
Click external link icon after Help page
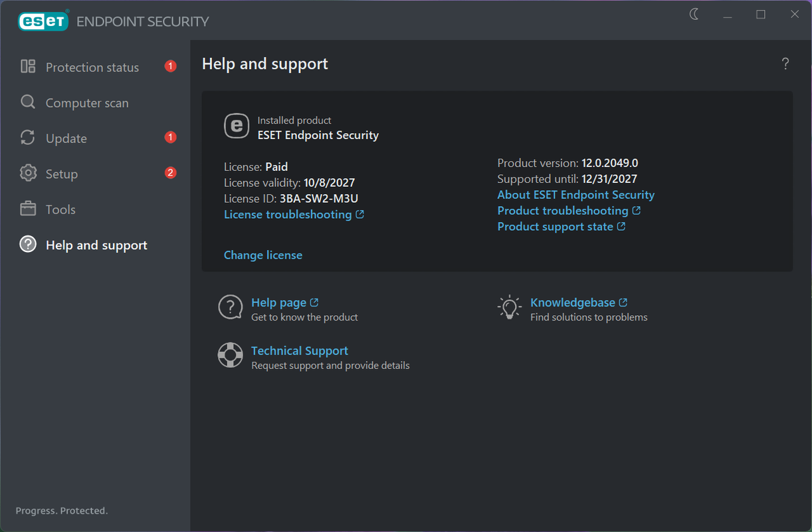tap(314, 303)
